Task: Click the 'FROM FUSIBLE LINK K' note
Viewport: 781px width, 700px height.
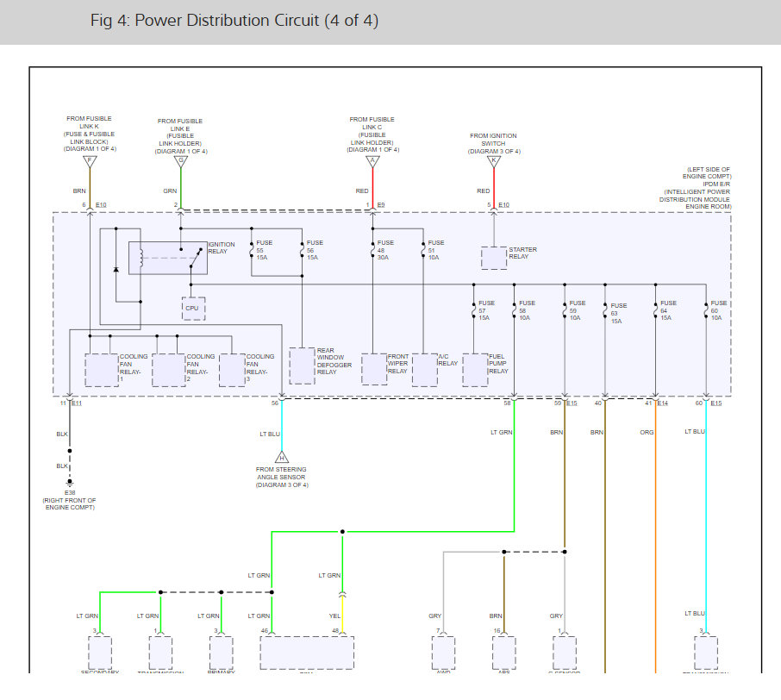Action: click(x=89, y=134)
